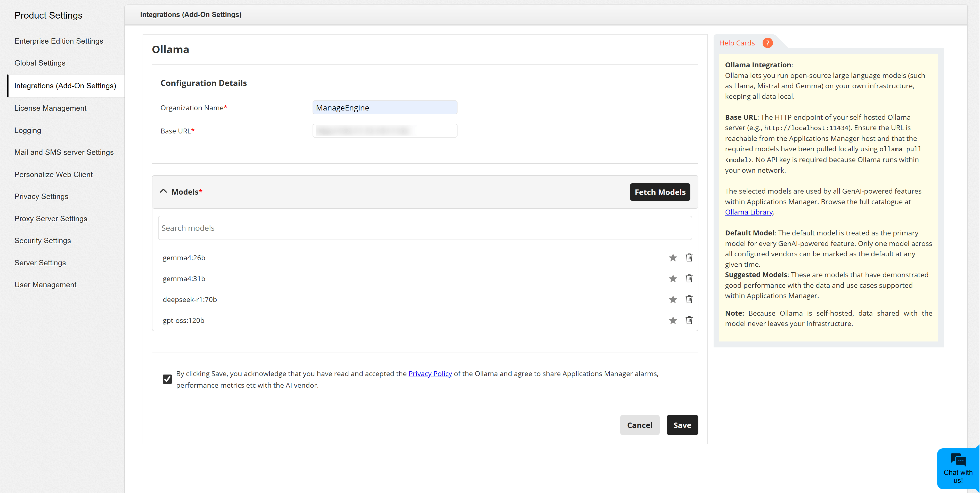Open the Privacy Policy link
980x493 pixels.
(x=430, y=373)
